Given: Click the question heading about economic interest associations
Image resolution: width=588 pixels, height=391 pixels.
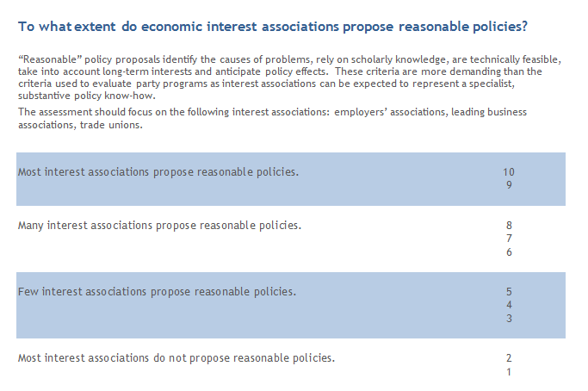Looking at the screenshot, I should pyautogui.click(x=273, y=27).
